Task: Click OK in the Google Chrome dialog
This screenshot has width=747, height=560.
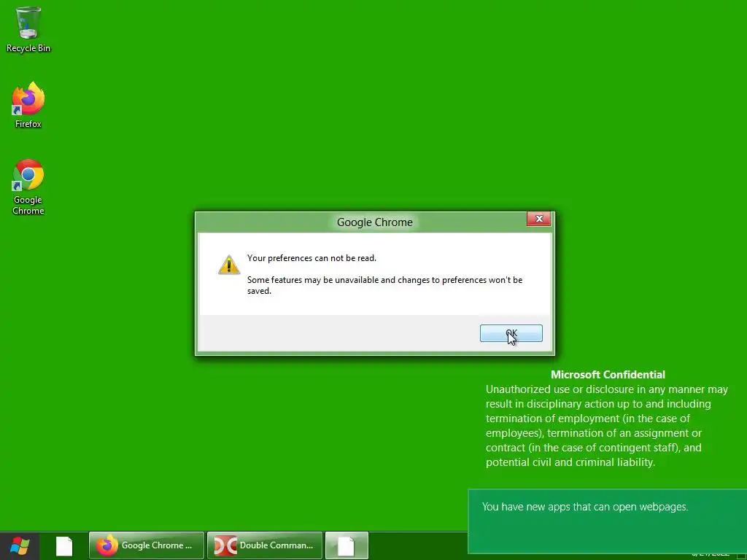Action: click(x=511, y=333)
